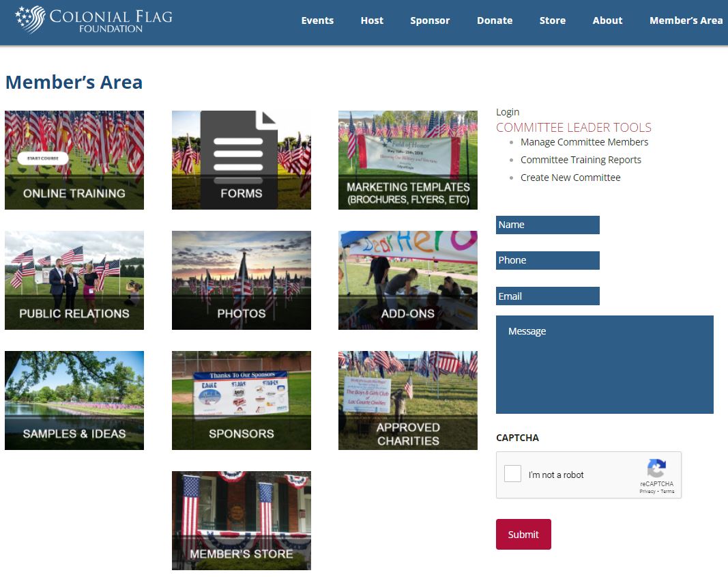Click the reCAPTCHA logo icon
The height and width of the screenshot is (577, 728).
pos(656,468)
